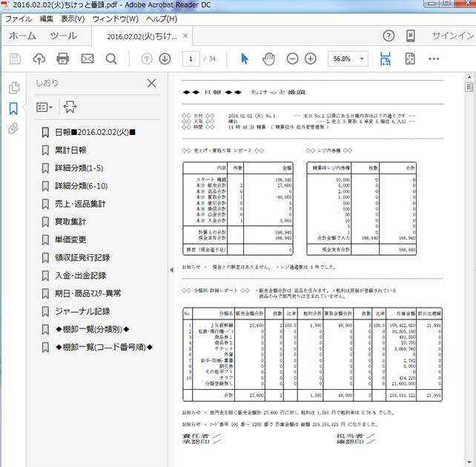
Task: Click the fit full page icon
Action: (x=410, y=59)
